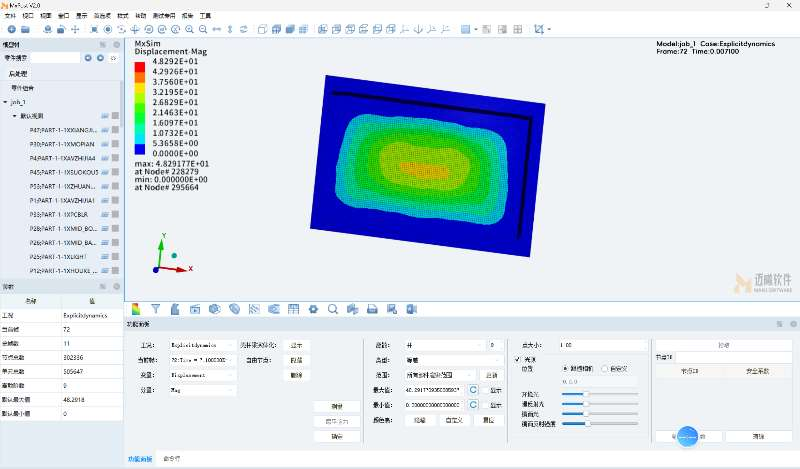Image resolution: width=800 pixels, height=469 pixels.
Task: Click the blue plus new-file icon
Action: [x=11, y=29]
